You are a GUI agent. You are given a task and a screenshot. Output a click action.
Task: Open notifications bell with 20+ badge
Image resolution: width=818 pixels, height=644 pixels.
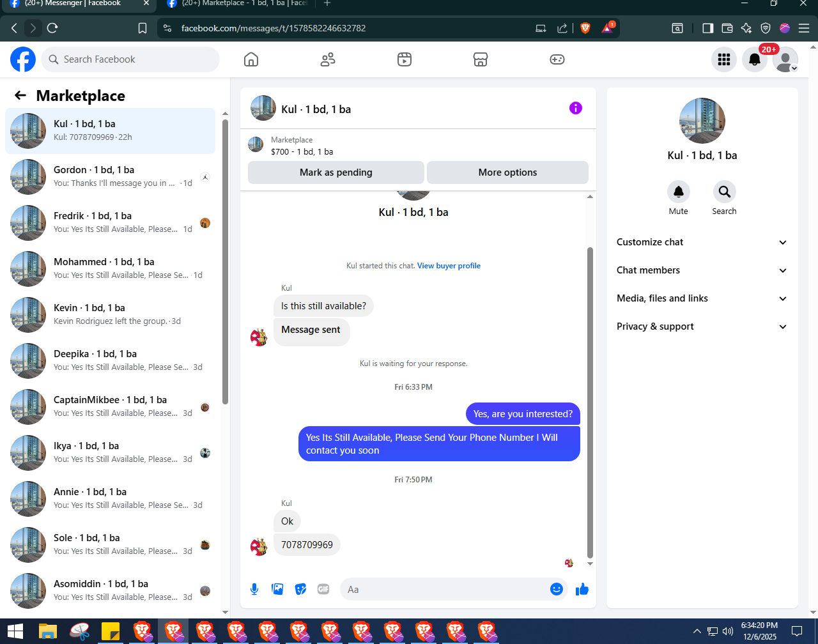tap(755, 59)
